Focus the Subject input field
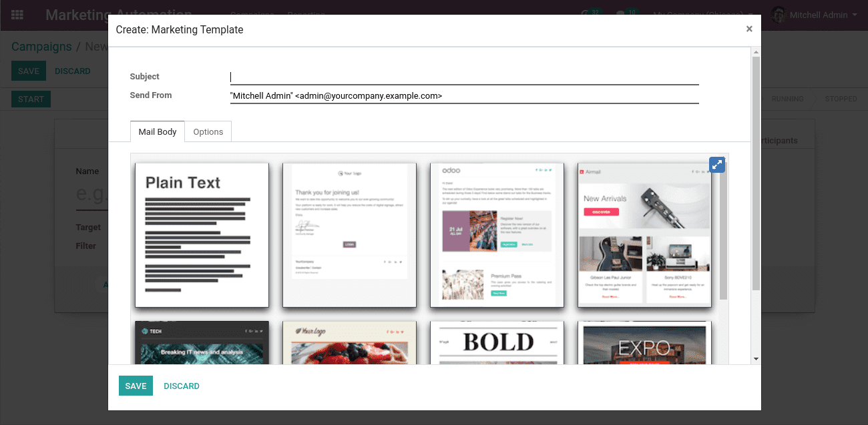This screenshot has height=425, width=868. pyautogui.click(x=464, y=77)
